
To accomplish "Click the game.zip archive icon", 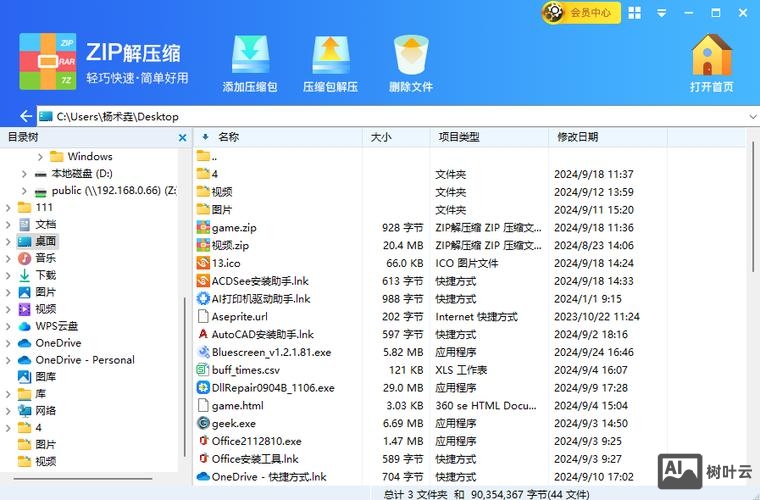I will (203, 227).
